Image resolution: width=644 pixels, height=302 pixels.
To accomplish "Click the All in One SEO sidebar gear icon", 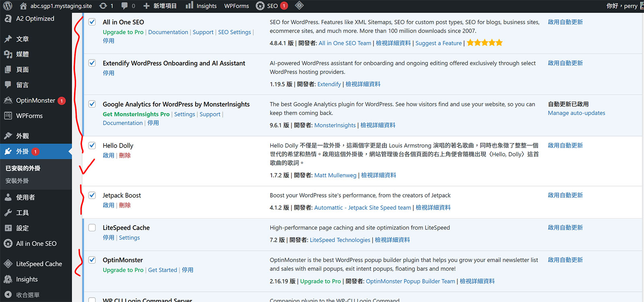I will 8,244.
